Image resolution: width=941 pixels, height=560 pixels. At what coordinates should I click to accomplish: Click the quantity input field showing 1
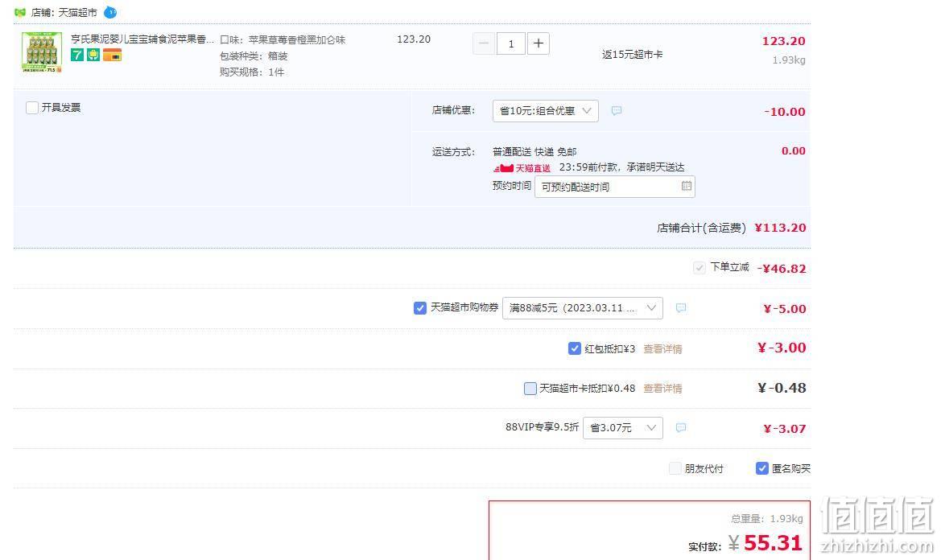tap(510, 43)
